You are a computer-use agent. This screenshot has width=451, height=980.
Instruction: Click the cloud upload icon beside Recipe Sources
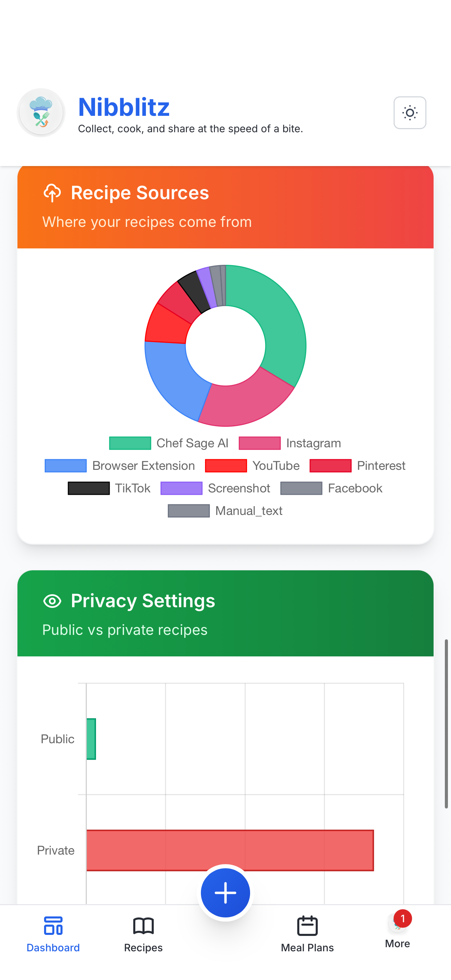[x=53, y=193]
